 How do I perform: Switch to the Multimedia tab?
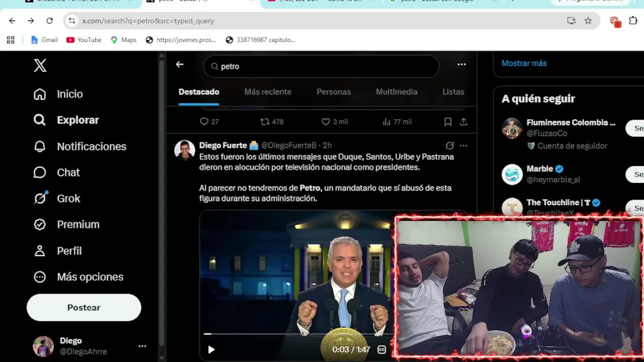pyautogui.click(x=396, y=92)
